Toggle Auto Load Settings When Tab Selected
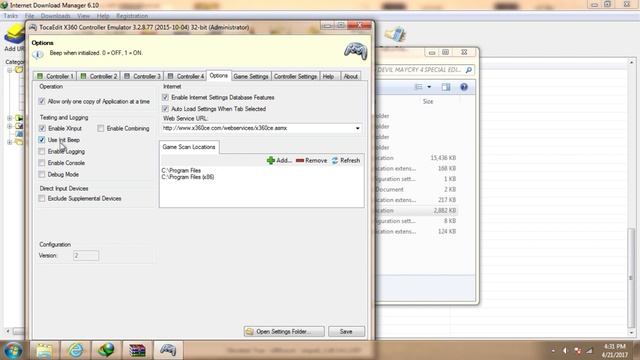 [165, 109]
